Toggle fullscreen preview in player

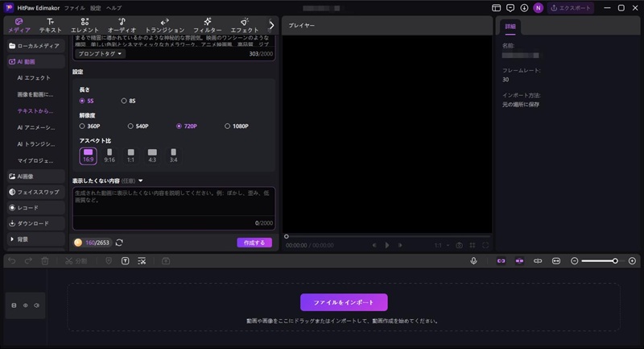point(485,245)
